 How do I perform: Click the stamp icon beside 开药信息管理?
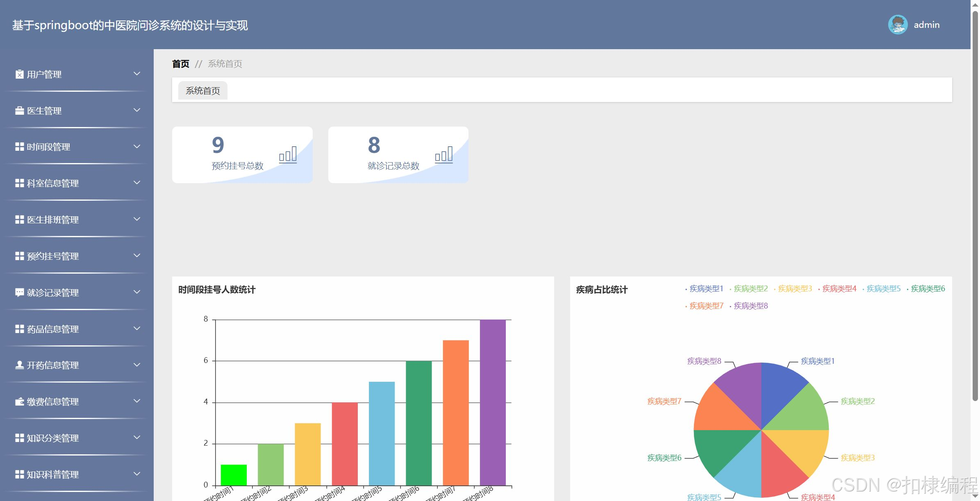pyautogui.click(x=19, y=365)
